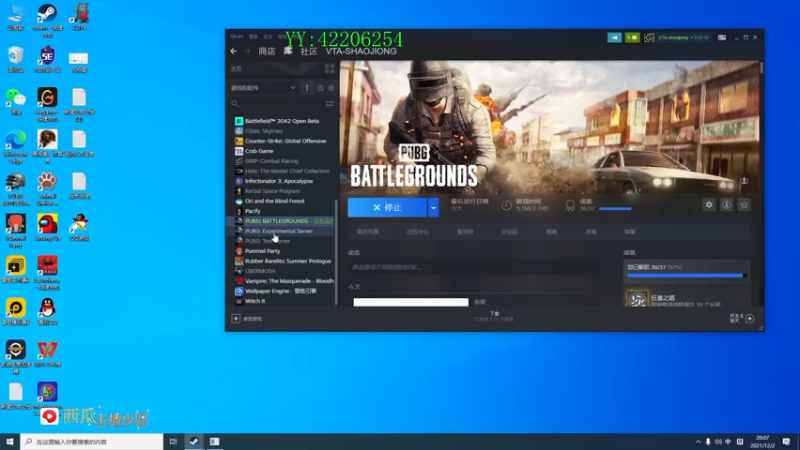Click the sort ascending arrow in library sidebar

tap(307, 88)
